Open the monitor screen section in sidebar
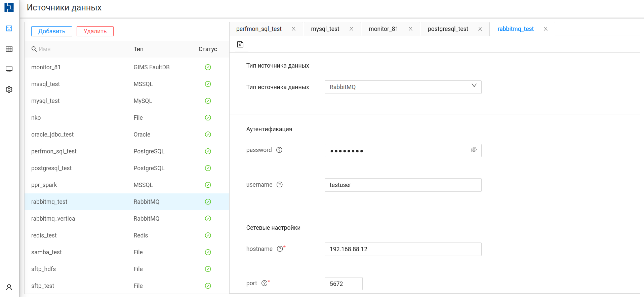 9,69
